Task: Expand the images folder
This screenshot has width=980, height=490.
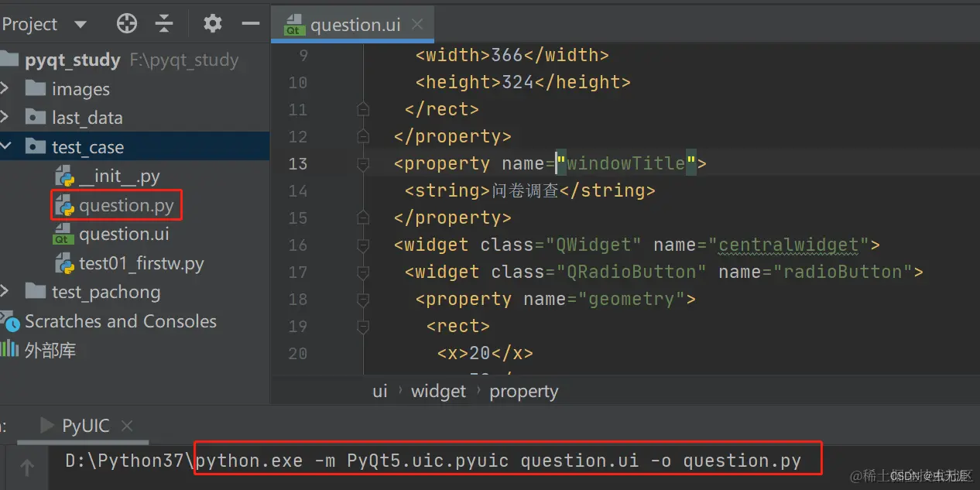Action: coord(5,89)
